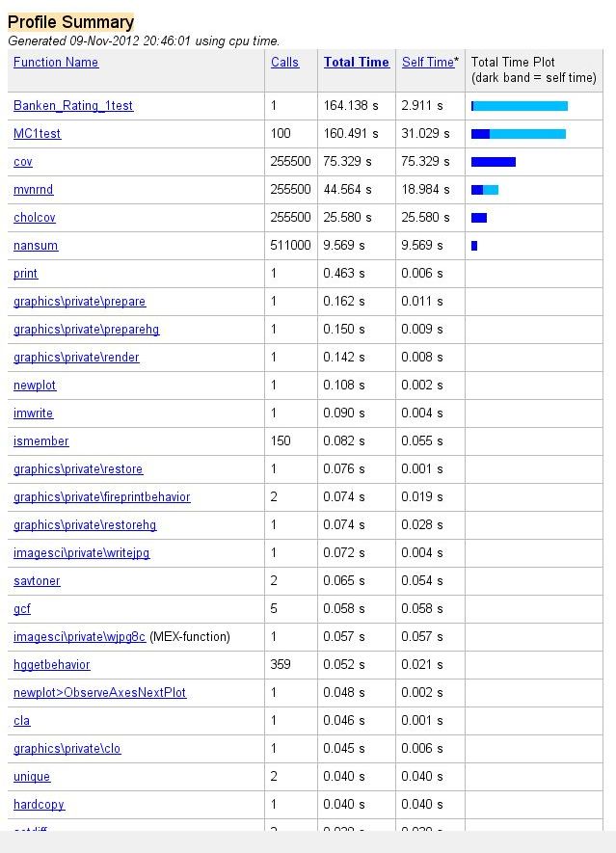Click the MC1test function link
Screen dimensions: 616x853
coord(37,134)
